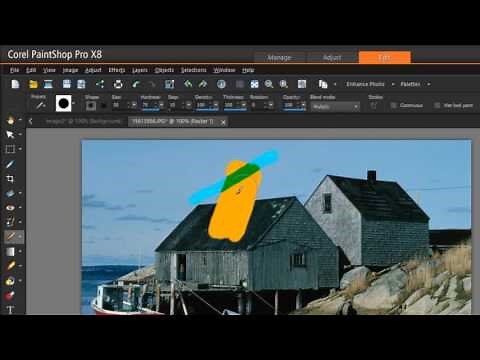This screenshot has width=480, height=360.
Task: Select the Pick tool arrow
Action: pyautogui.click(x=10, y=134)
